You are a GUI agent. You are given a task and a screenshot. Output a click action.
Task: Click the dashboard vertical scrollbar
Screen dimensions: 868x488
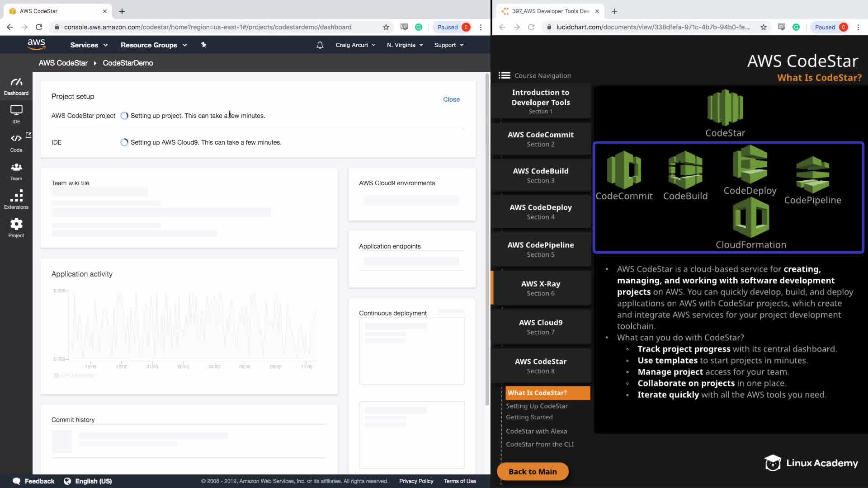pos(487,239)
